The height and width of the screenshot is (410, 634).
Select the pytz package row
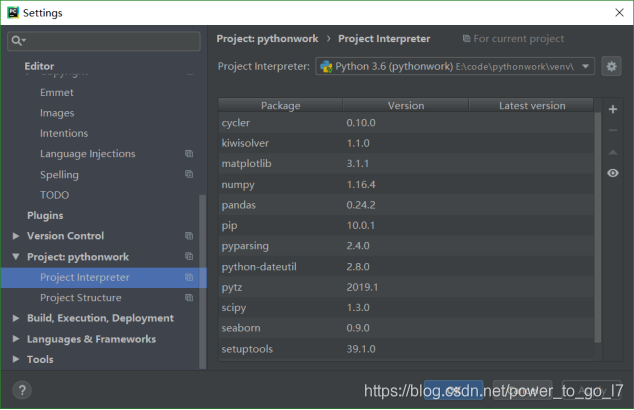[406, 287]
